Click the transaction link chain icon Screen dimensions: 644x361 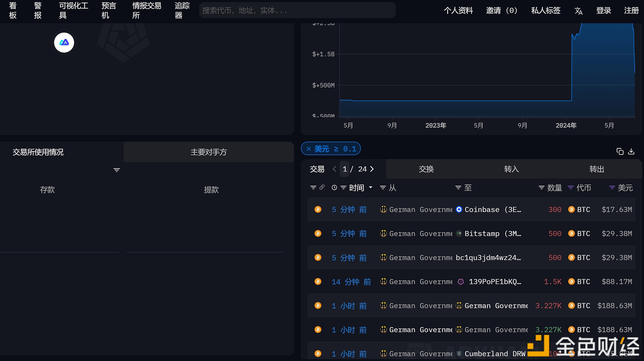pyautogui.click(x=322, y=187)
